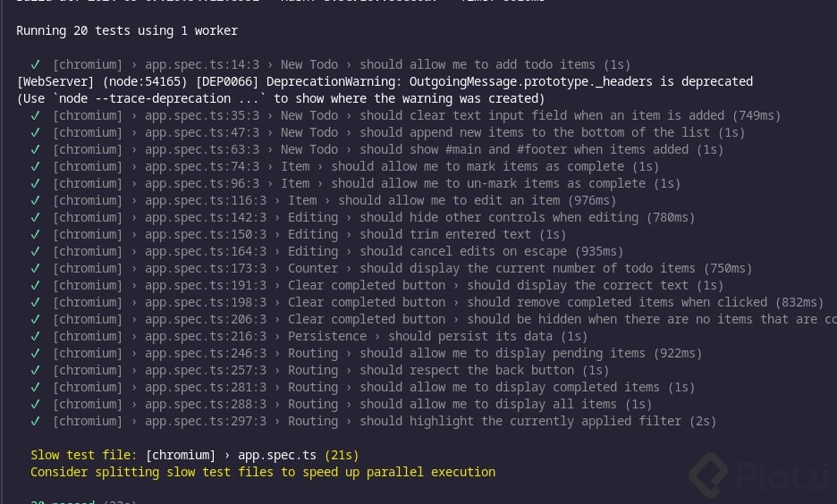Screen dimensions: 837x504
Task: Click the [WebServer] prefix on the warning line
Action: click(52, 81)
